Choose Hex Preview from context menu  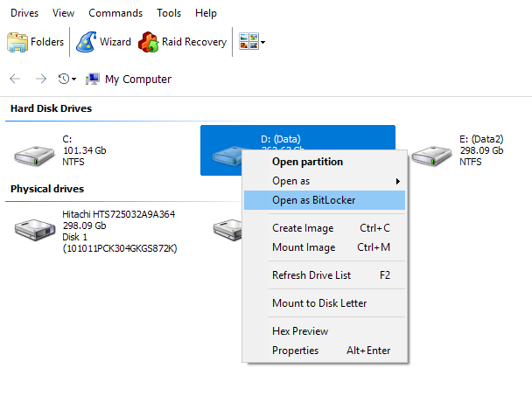point(325,331)
